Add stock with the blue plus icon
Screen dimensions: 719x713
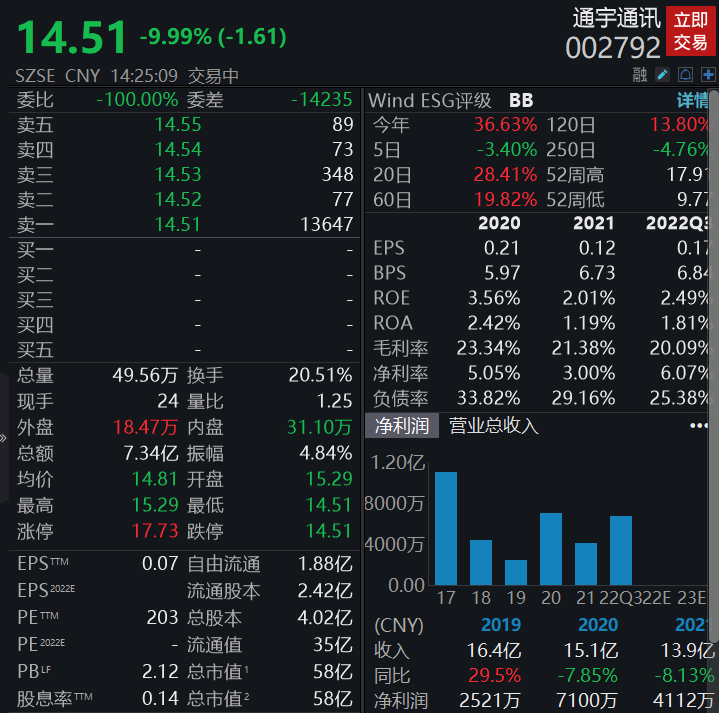click(x=708, y=75)
